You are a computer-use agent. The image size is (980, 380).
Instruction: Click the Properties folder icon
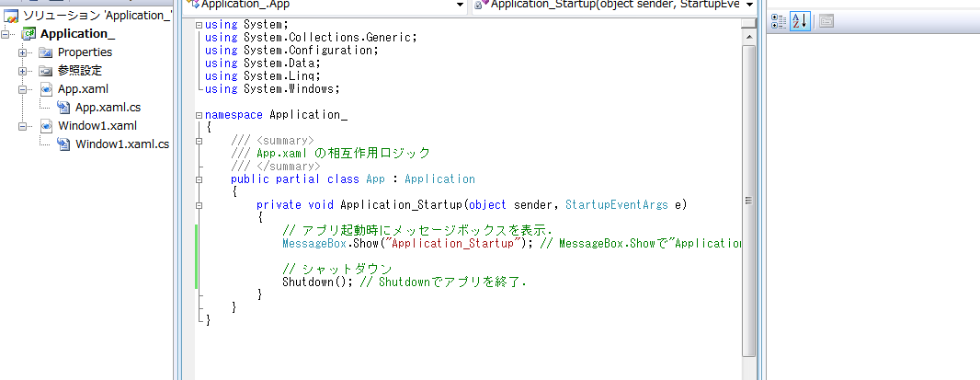[46, 52]
